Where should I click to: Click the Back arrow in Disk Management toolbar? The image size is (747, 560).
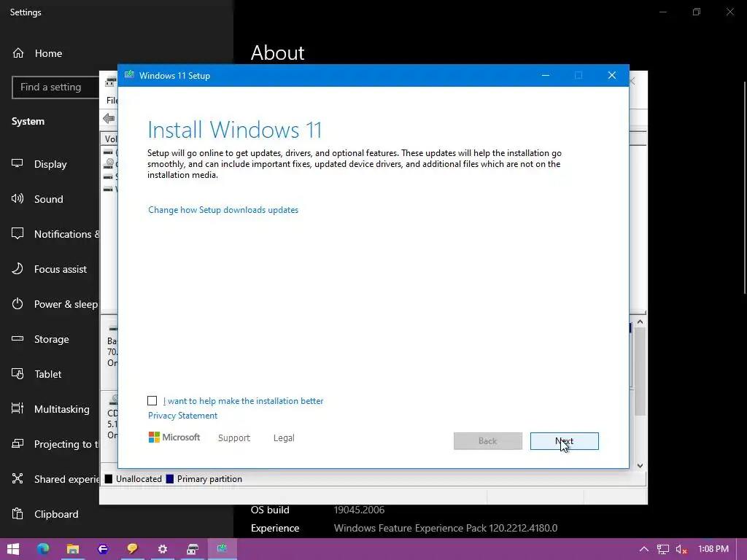pyautogui.click(x=109, y=118)
